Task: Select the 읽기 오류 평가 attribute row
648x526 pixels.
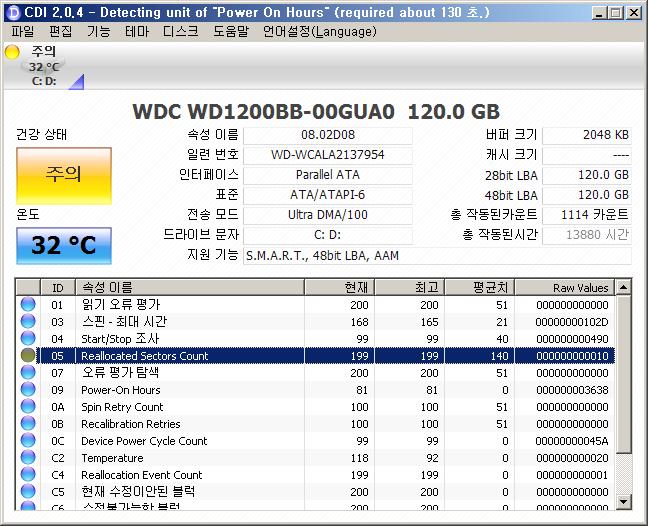Action: 315,305
